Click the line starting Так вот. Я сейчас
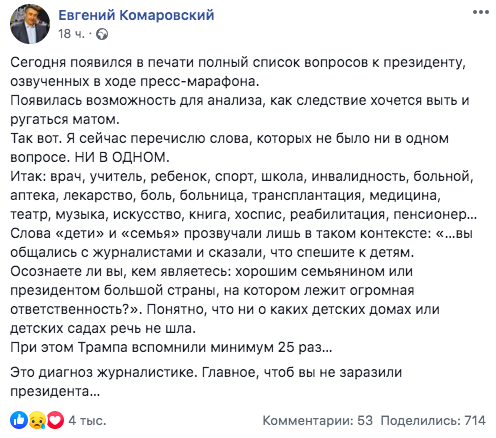Viewport: 496px width, 438px height. [229, 138]
